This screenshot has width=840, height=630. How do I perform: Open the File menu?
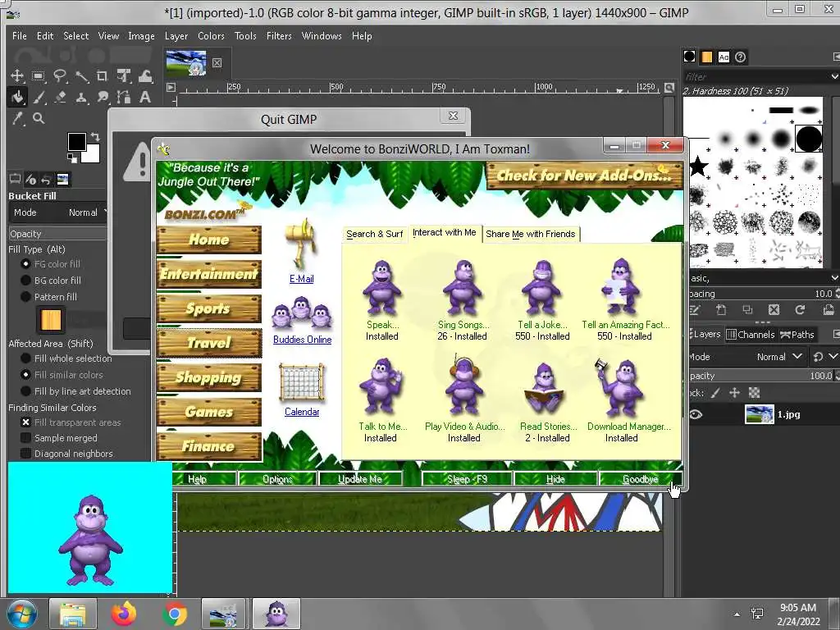tap(20, 36)
